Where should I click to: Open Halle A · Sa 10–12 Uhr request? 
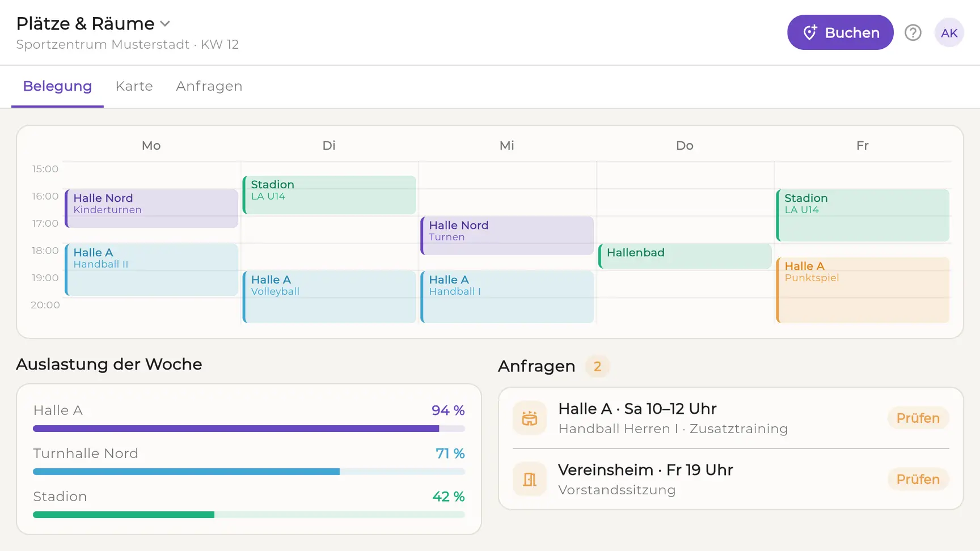pyautogui.click(x=730, y=418)
